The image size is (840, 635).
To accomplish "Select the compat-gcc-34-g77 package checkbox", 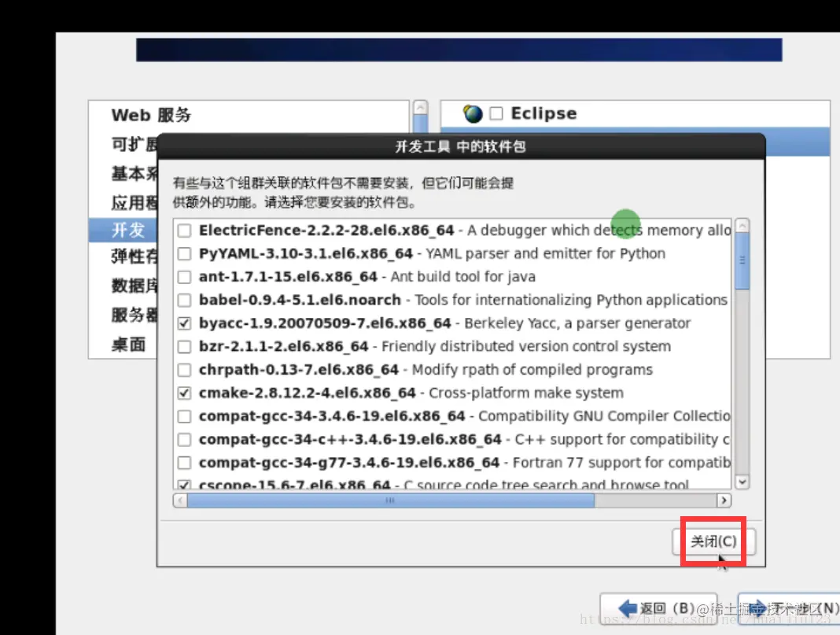I will click(184, 463).
